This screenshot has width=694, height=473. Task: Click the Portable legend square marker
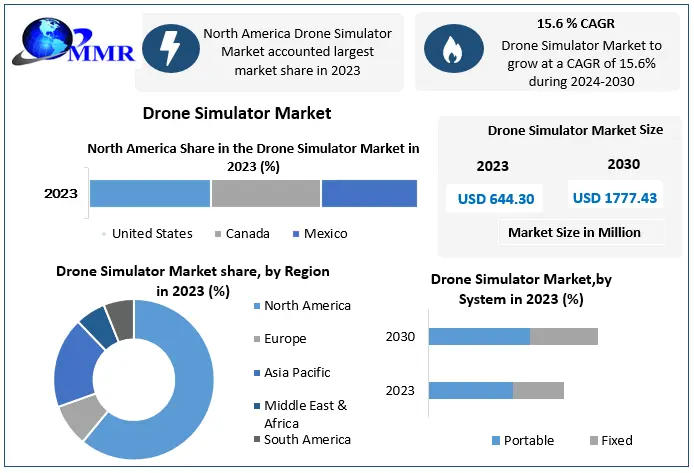495,441
